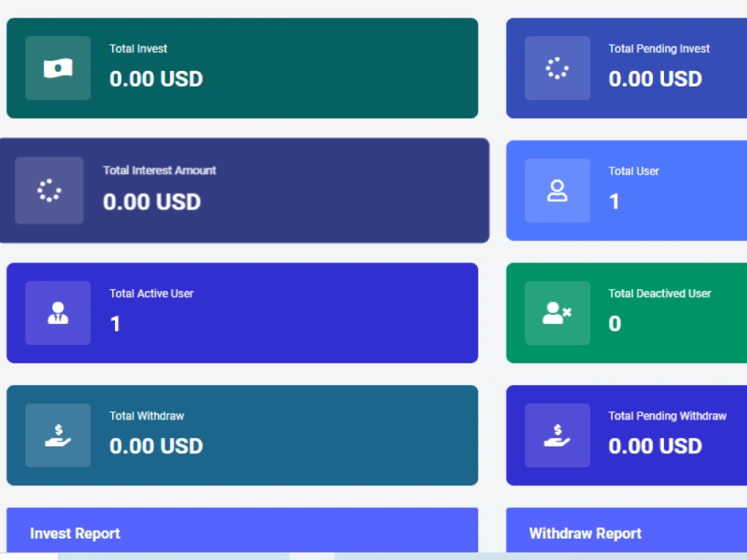Viewport: 747px width, 560px height.
Task: Select the 0.00 USD value under Total Invest
Action: tap(156, 78)
